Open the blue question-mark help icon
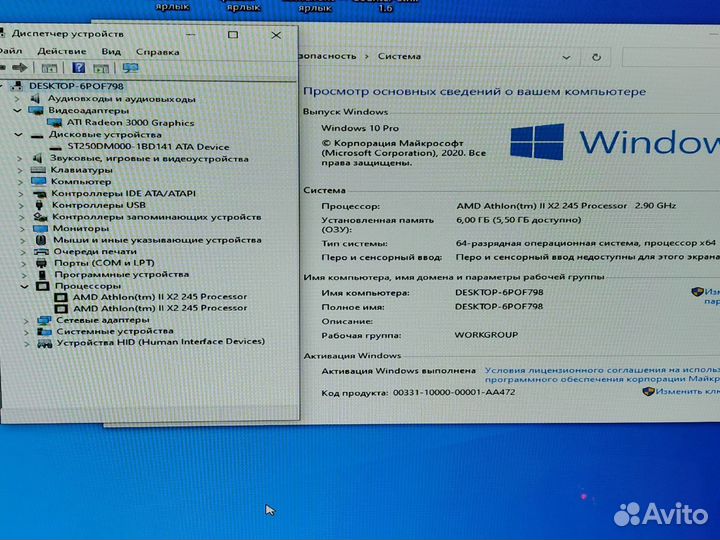Image resolution: width=720 pixels, height=540 pixels. 79,68
